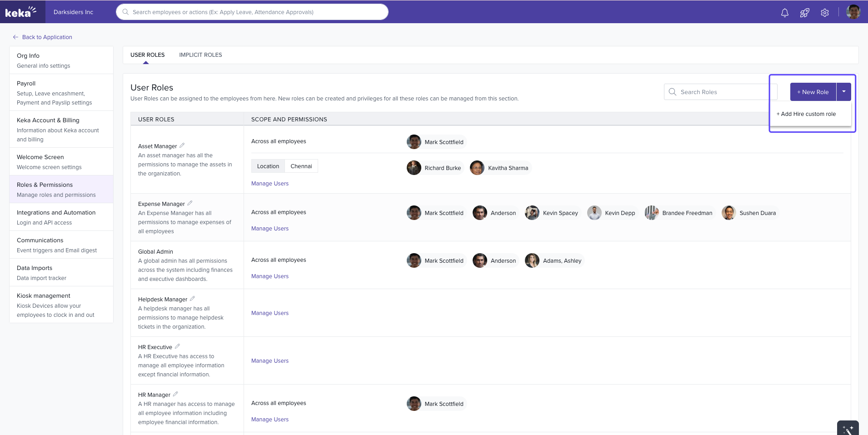Select Add Hire custom role option
The height and width of the screenshot is (435, 868).
pos(806,114)
